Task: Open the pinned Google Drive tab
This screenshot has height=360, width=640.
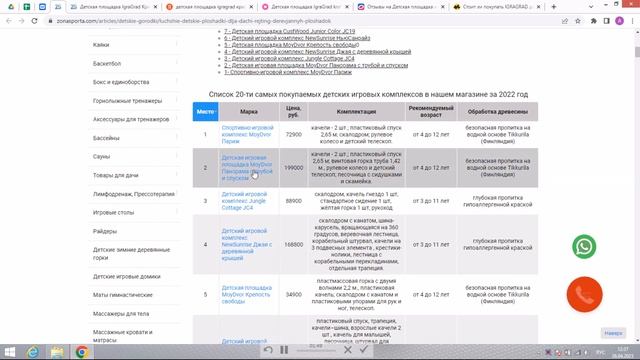Action: pos(11,7)
